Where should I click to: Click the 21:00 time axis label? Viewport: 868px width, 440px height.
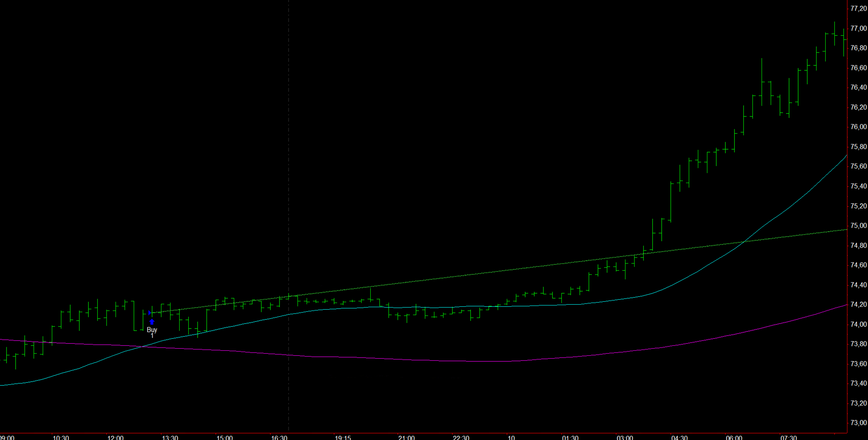coord(406,438)
